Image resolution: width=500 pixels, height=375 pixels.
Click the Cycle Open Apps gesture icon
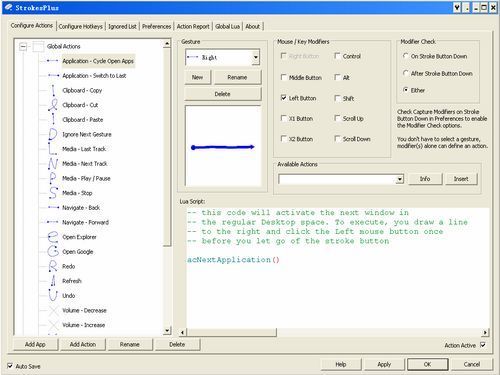click(x=53, y=61)
